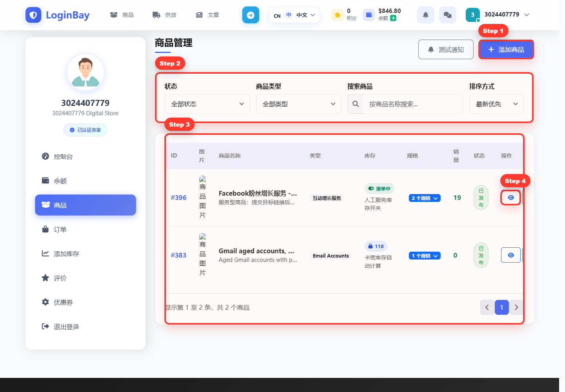Image resolution: width=565 pixels, height=392 pixels.
Task: Click the 添加商品 button
Action: coord(506,49)
